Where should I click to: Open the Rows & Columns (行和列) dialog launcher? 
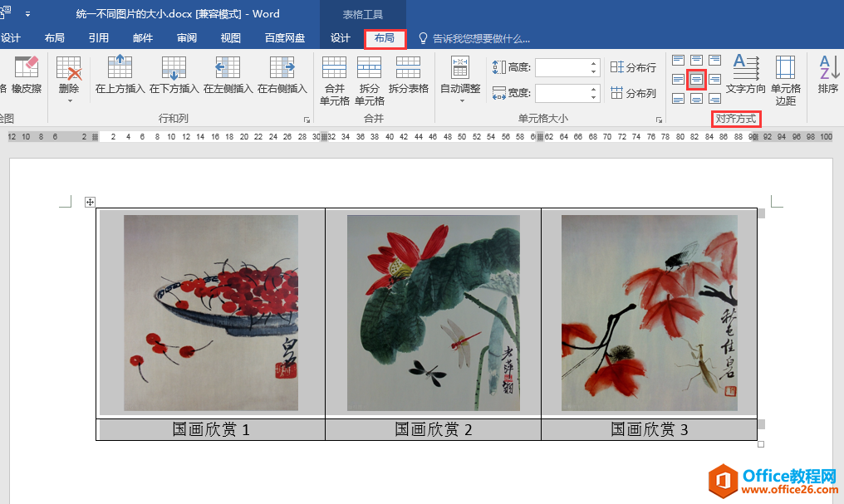307,120
